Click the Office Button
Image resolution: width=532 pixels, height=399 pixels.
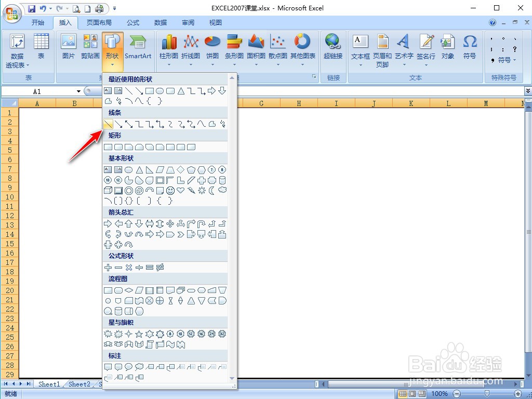[x=12, y=14]
